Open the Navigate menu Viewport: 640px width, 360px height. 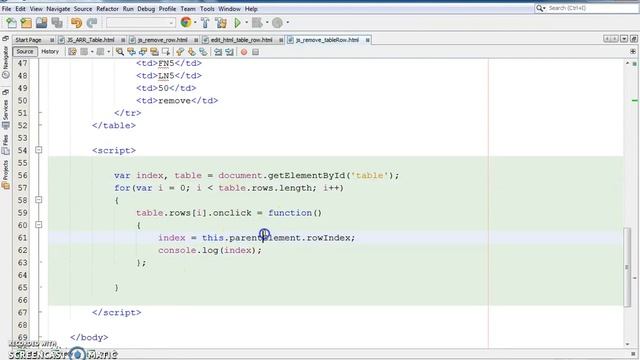tap(58, 9)
